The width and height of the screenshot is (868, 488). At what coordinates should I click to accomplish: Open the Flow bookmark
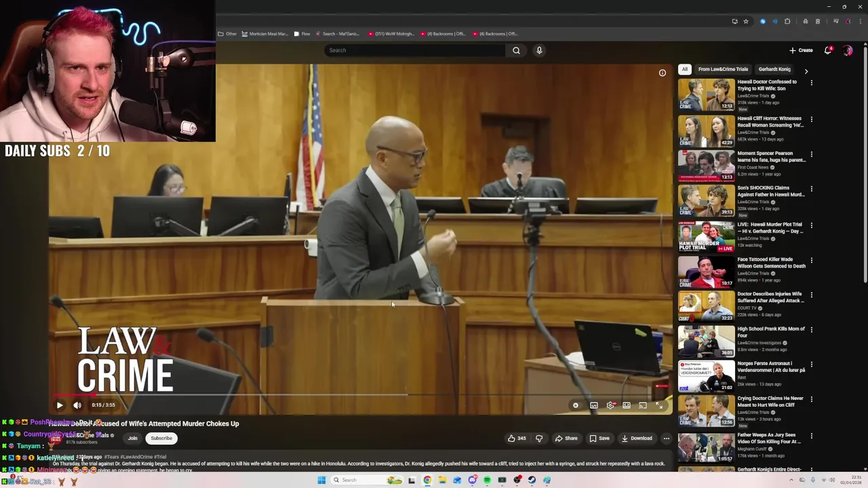(302, 34)
